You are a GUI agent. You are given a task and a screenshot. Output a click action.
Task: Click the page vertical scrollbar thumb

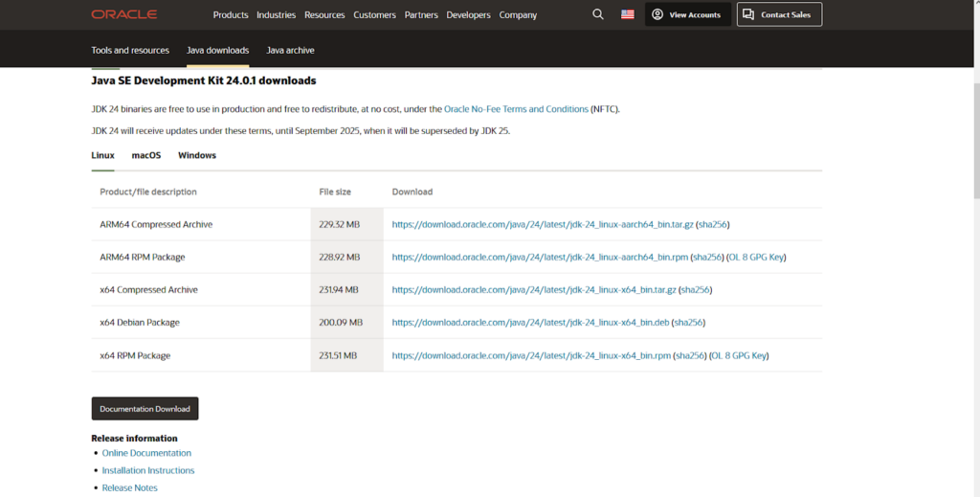(976, 141)
